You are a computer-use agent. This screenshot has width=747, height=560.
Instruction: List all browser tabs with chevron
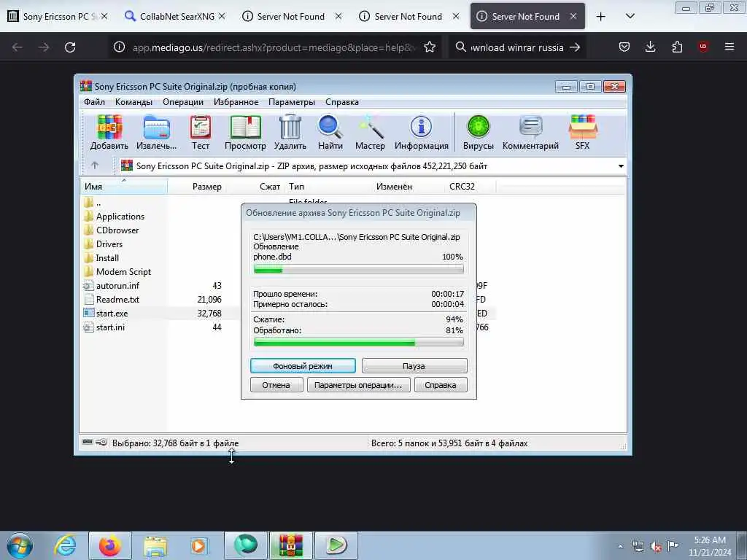[630, 16]
